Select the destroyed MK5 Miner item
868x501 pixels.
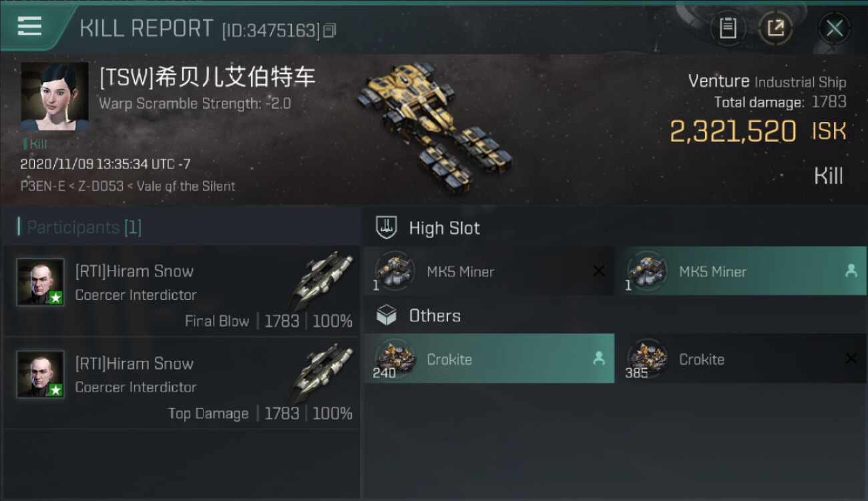pos(489,271)
